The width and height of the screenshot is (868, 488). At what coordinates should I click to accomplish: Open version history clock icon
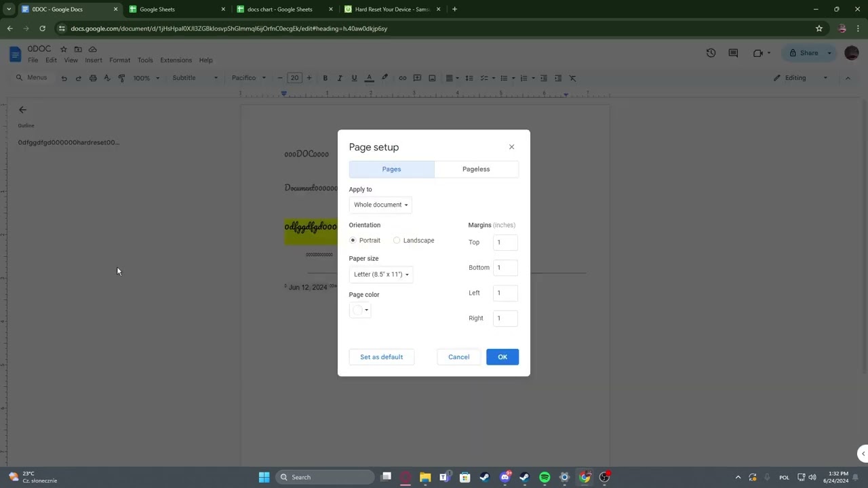point(711,53)
